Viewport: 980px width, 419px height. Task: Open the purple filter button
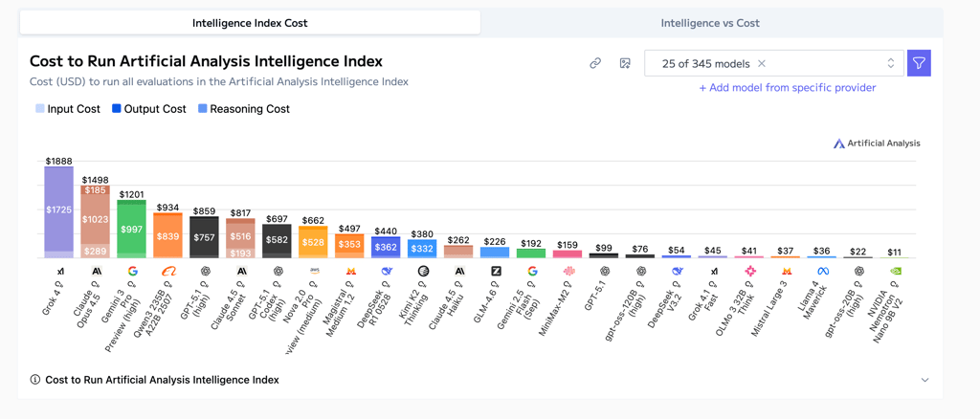coord(919,63)
